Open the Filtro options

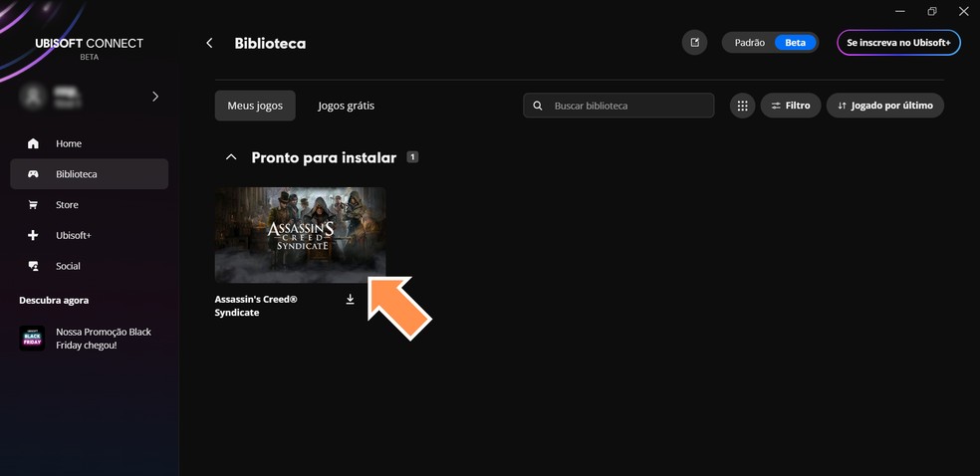coord(791,106)
